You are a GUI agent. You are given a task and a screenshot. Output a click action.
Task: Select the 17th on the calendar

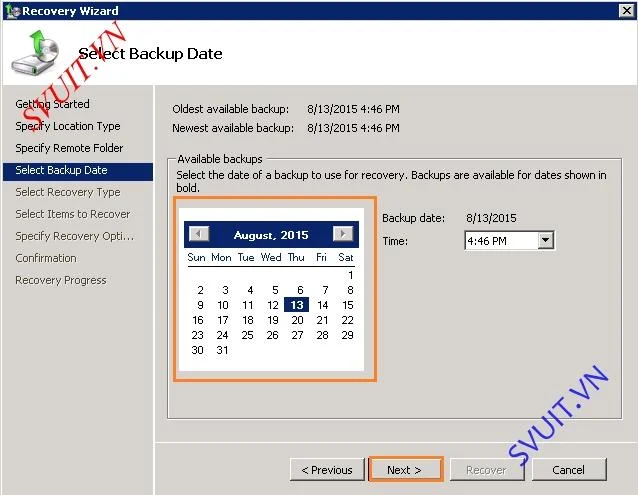click(x=223, y=320)
